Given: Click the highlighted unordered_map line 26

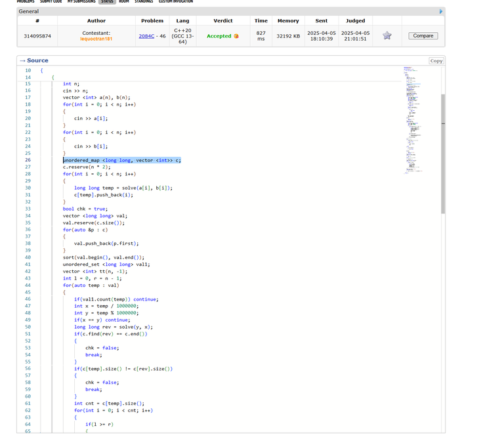Looking at the screenshot, I should tap(121, 160).
